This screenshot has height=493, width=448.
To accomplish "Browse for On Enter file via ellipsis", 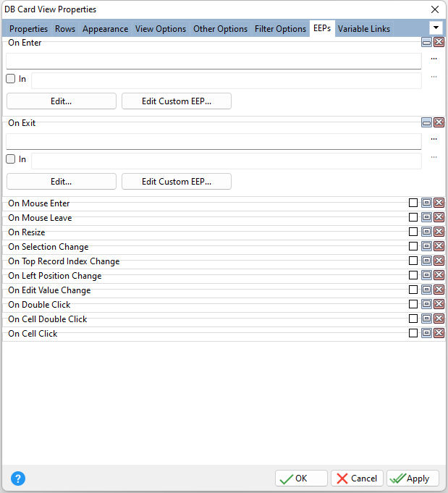I will (x=434, y=59).
